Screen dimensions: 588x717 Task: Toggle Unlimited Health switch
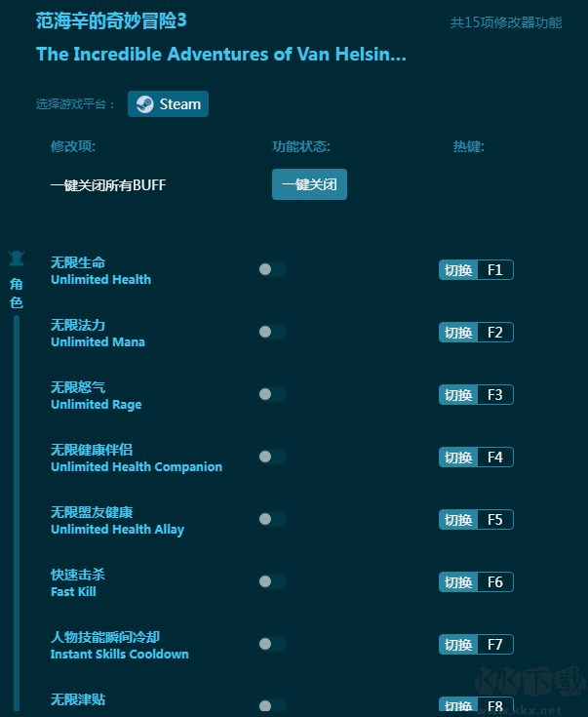pos(272,269)
